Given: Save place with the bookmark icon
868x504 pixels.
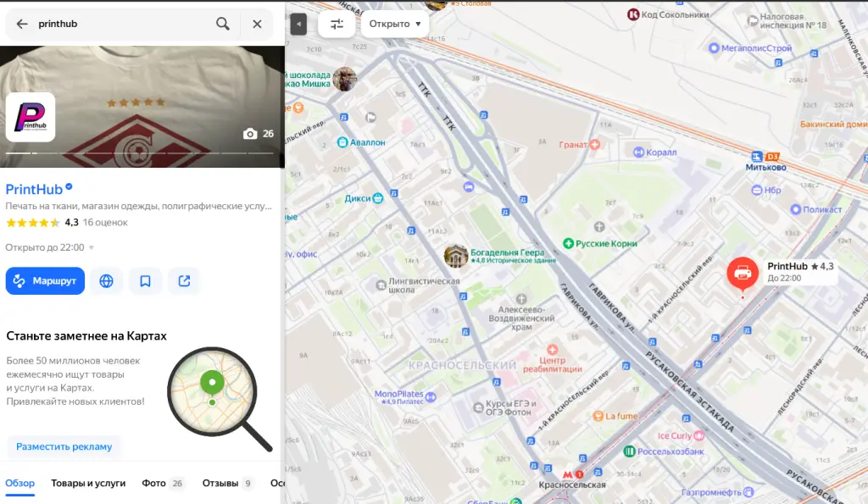Looking at the screenshot, I should 145,281.
